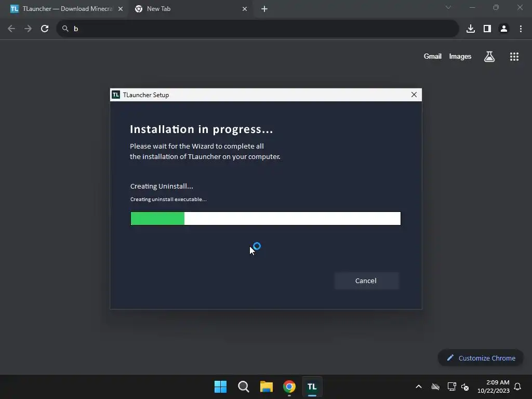Click the Chrome address bar
Image resolution: width=532 pixels, height=399 pixels.
click(x=258, y=29)
